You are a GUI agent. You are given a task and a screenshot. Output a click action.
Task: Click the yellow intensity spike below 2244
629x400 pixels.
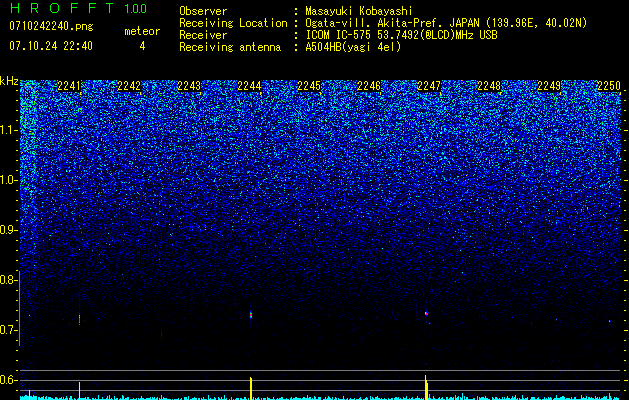pyautogui.click(x=251, y=388)
